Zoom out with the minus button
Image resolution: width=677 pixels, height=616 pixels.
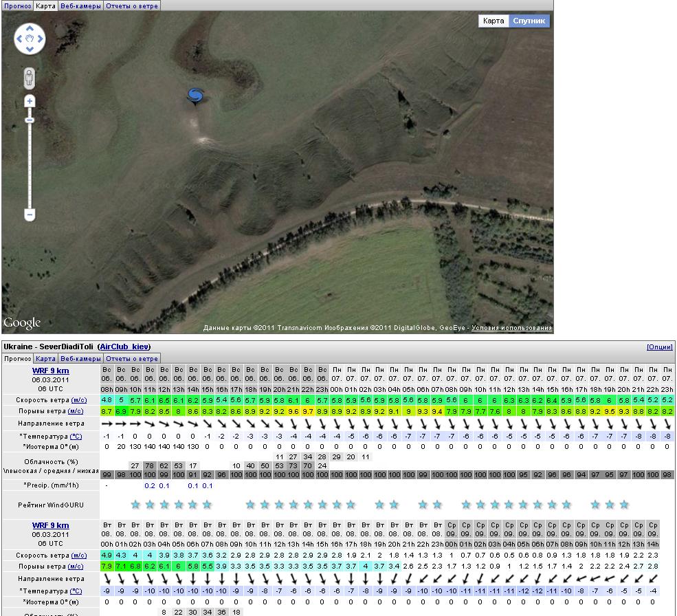30,214
